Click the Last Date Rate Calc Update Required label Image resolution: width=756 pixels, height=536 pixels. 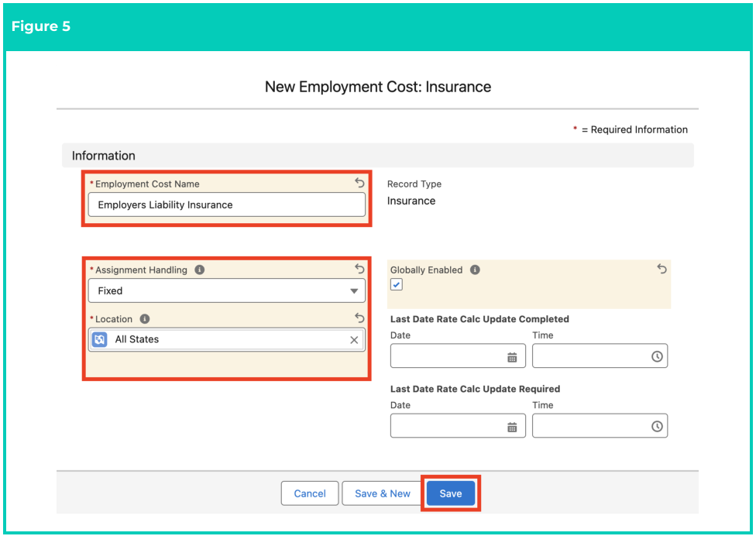[x=475, y=389]
